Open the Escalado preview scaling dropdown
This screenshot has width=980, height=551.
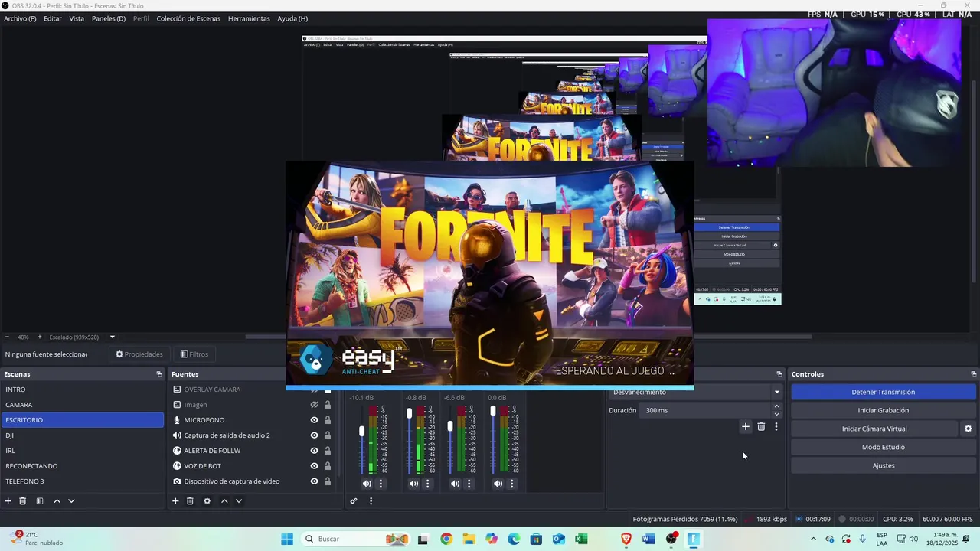pos(112,337)
